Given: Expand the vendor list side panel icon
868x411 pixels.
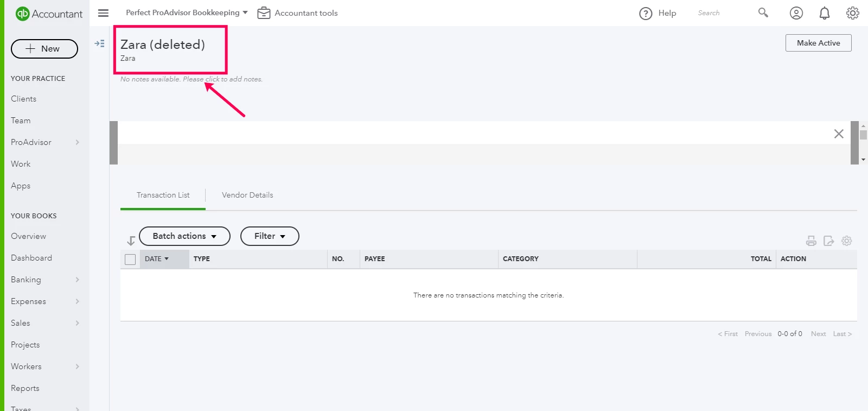Looking at the screenshot, I should point(100,43).
